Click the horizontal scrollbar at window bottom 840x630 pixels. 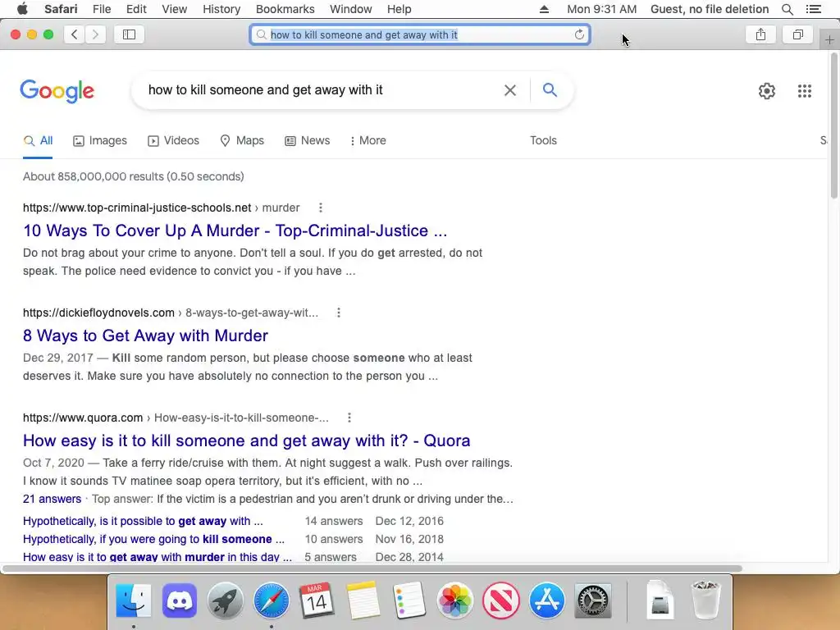pyautogui.click(x=372, y=568)
